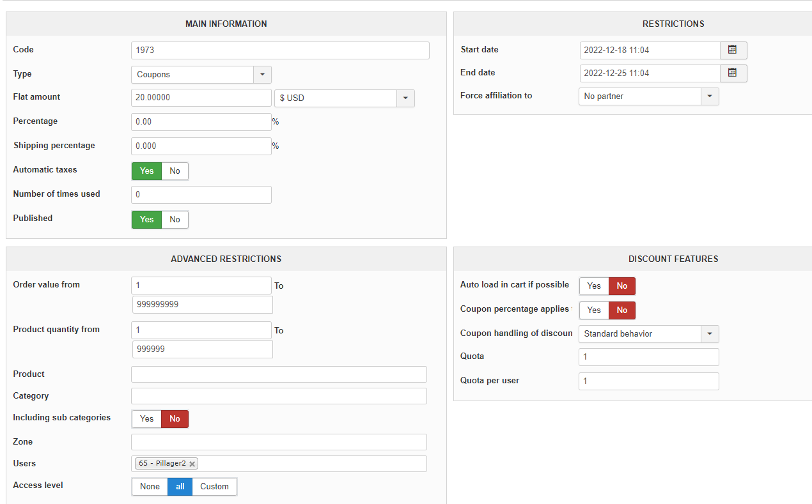Click the Code field containing 1973
Screen dimensions: 812x504
[280, 50]
